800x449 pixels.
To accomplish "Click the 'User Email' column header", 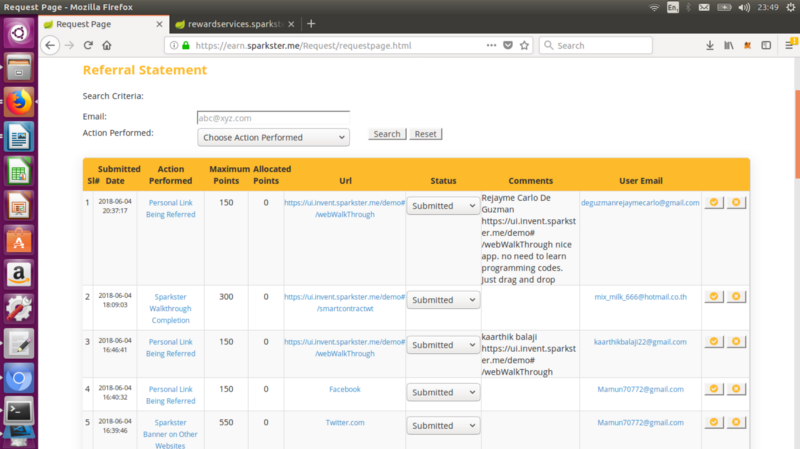I will [x=641, y=181].
